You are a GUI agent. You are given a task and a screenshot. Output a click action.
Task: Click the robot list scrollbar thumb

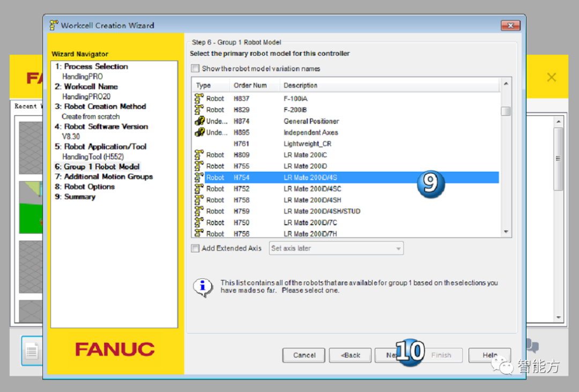click(x=506, y=111)
